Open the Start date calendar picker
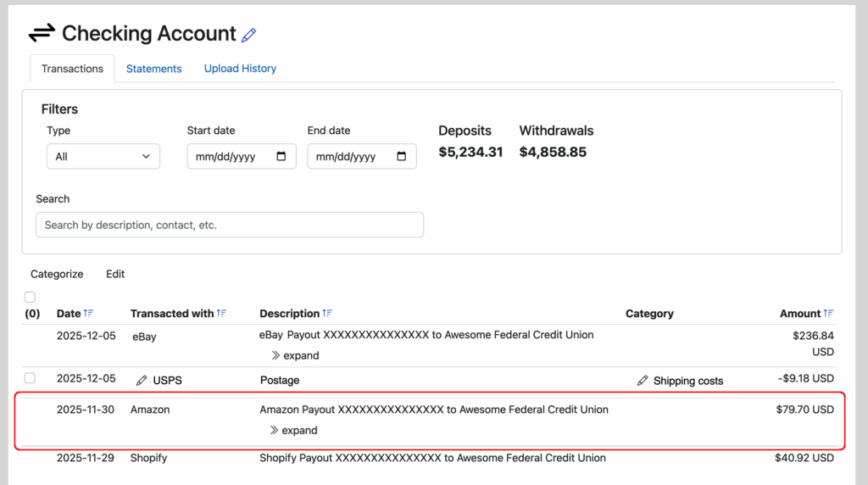This screenshot has height=485, width=868. coord(281,157)
